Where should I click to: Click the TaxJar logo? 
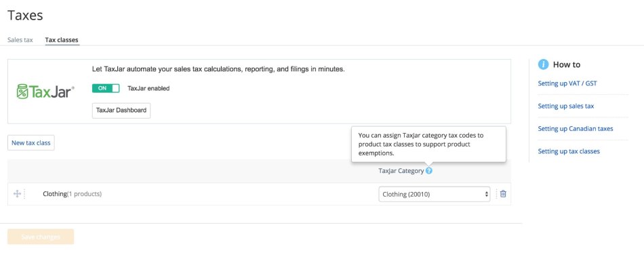click(x=45, y=91)
